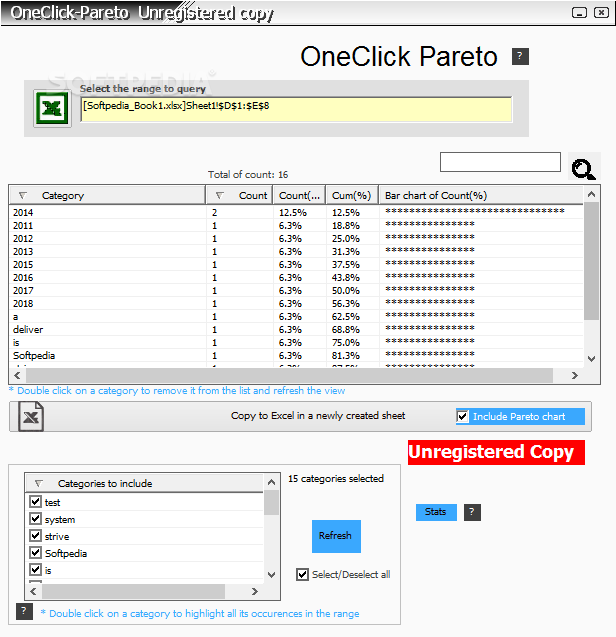Image resolution: width=616 pixels, height=637 pixels.
Task: Open help next to OneClick Pareto title
Action: pos(520,56)
